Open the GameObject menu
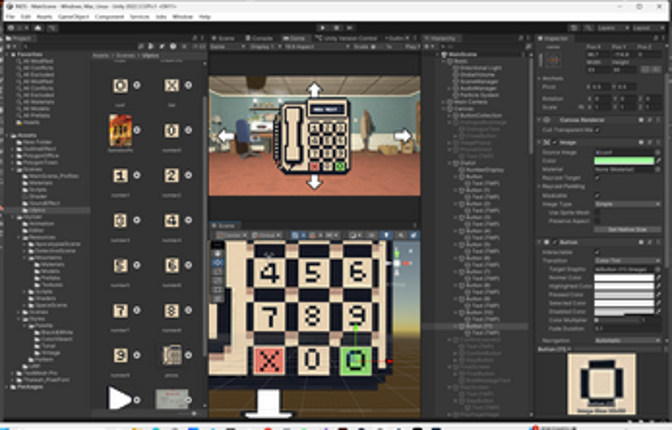 [x=68, y=17]
